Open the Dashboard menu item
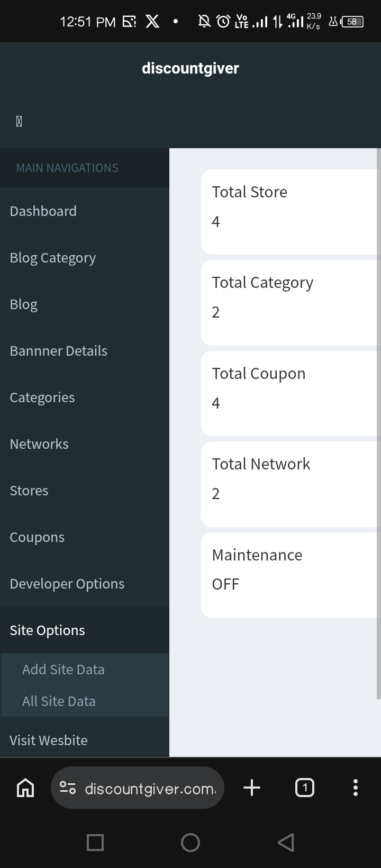 [43, 211]
